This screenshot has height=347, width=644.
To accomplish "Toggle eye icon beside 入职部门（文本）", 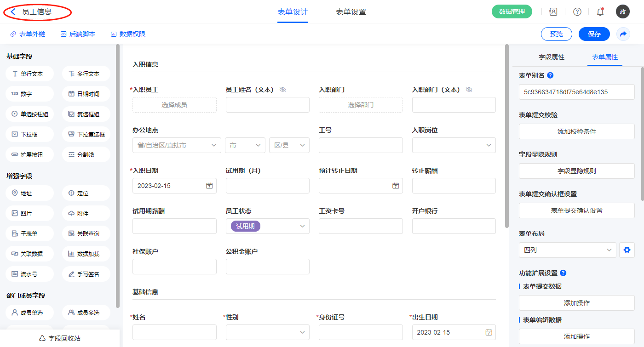I will [469, 90].
